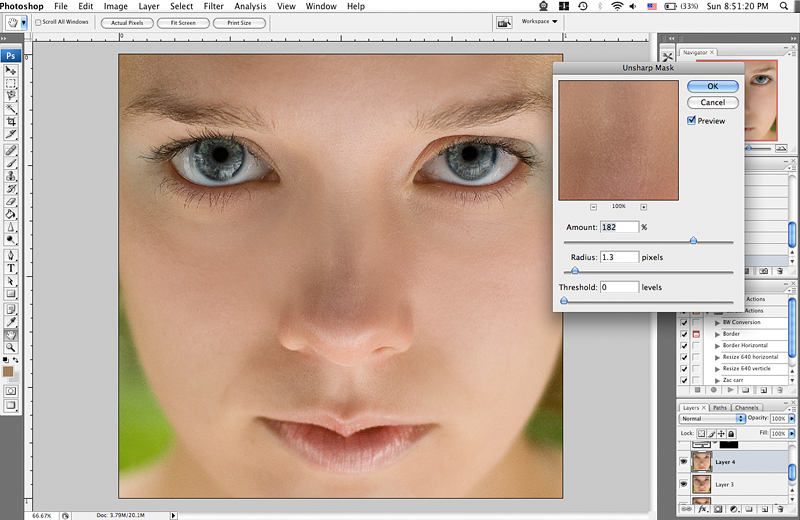The width and height of the screenshot is (800, 520).
Task: Hide Layer 3 visibility eye
Action: coord(684,484)
